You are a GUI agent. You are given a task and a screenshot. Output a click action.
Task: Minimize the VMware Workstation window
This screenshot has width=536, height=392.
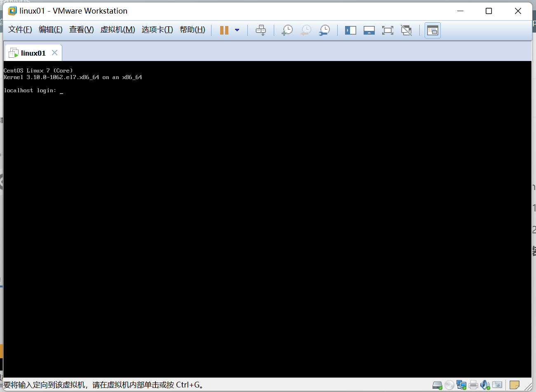(461, 11)
